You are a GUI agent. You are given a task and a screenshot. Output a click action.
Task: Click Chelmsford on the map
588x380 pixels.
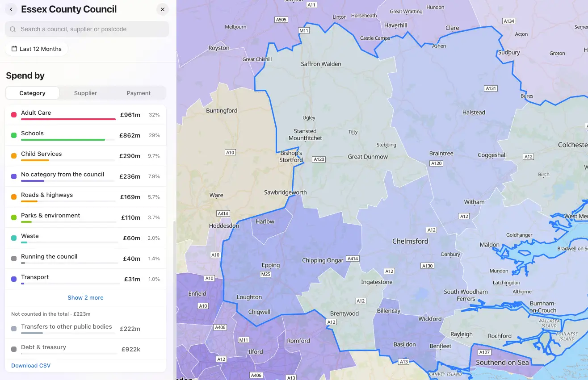pos(410,241)
